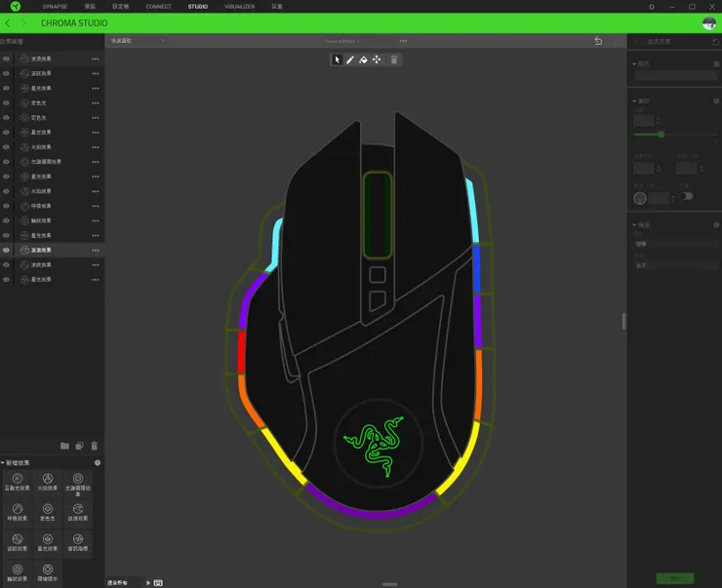Toggle visibility of the 光譜循環效果 layer
The image size is (722, 588).
point(6,162)
